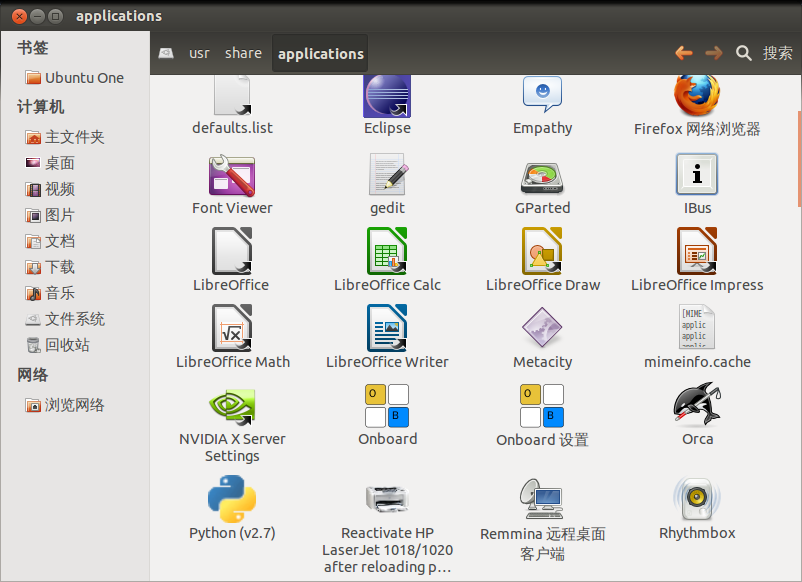The image size is (802, 582).
Task: Open the Onboard 设置 icon
Action: (x=542, y=406)
